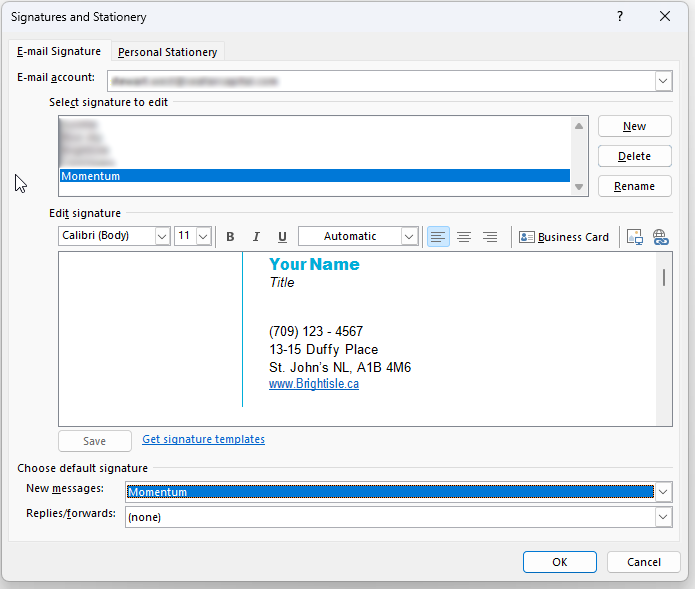Select the Momentum signature in the list
Screen dimensions: 695x589
point(314,176)
